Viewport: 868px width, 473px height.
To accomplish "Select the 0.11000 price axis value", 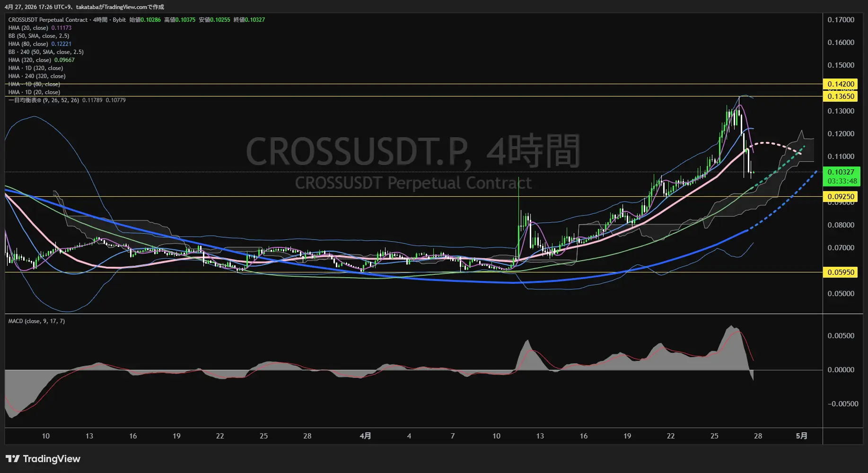I will [841, 157].
